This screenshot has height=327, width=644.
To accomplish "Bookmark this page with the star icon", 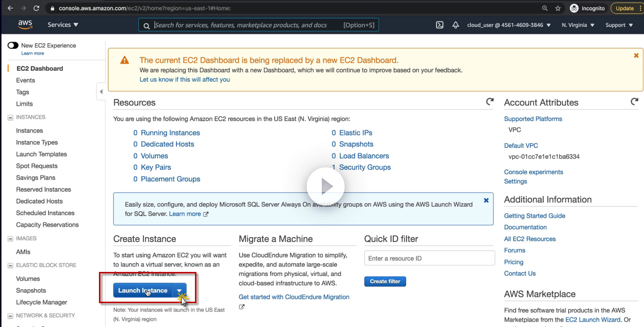I will pos(558,8).
